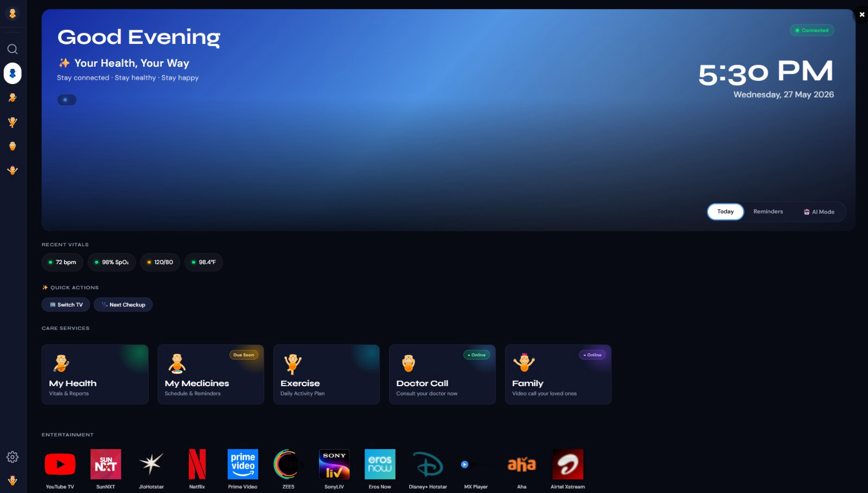Viewport: 868px width, 493px height.
Task: Open the search icon in the sidebar
Action: (x=12, y=49)
